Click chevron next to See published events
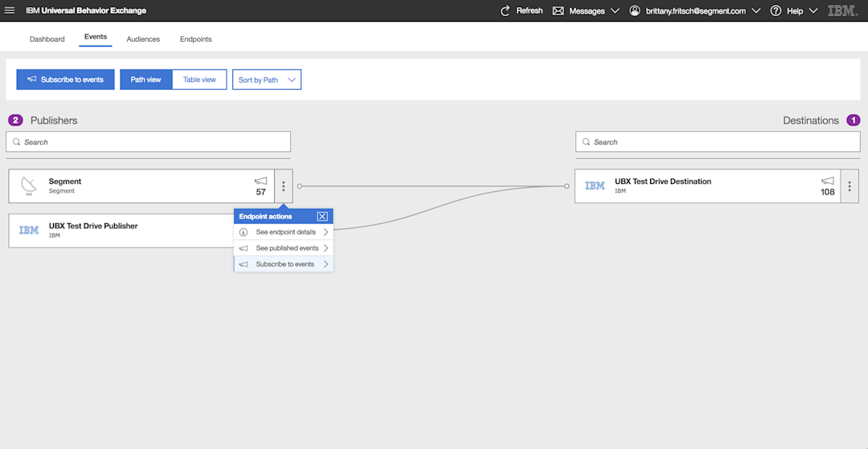The width and height of the screenshot is (868, 449). [326, 247]
